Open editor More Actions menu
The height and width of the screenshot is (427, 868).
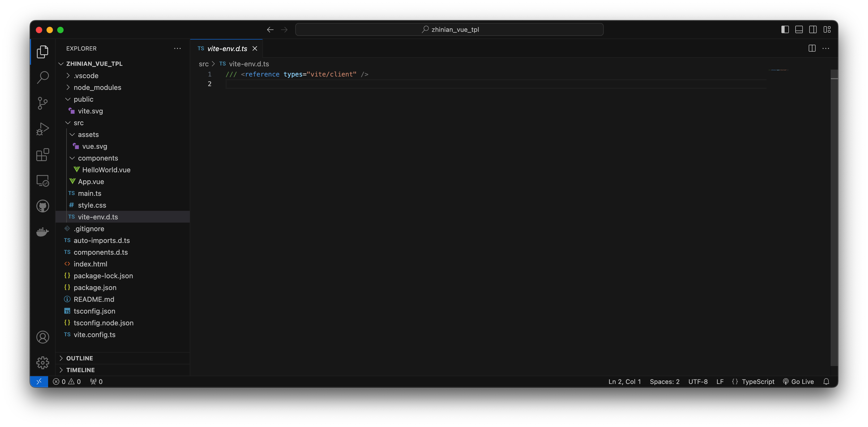point(826,49)
